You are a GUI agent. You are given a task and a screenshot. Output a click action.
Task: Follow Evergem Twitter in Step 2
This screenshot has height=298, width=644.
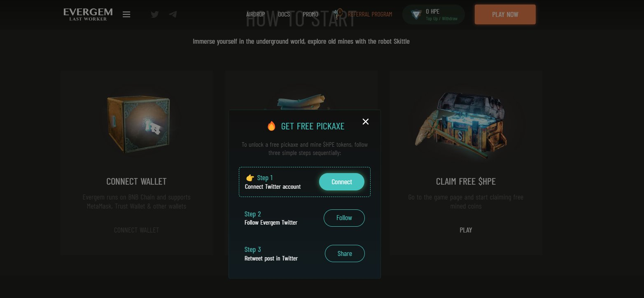coord(344,218)
